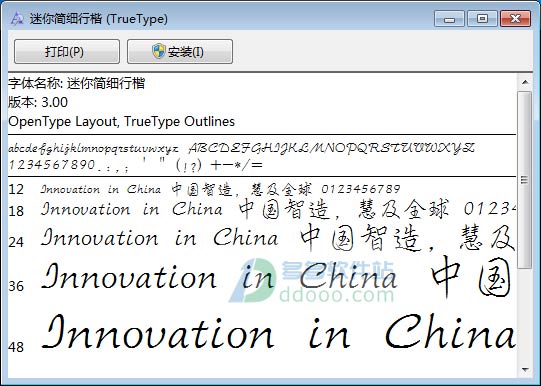
Task: Click the size label 18
Action: pyautogui.click(x=16, y=211)
